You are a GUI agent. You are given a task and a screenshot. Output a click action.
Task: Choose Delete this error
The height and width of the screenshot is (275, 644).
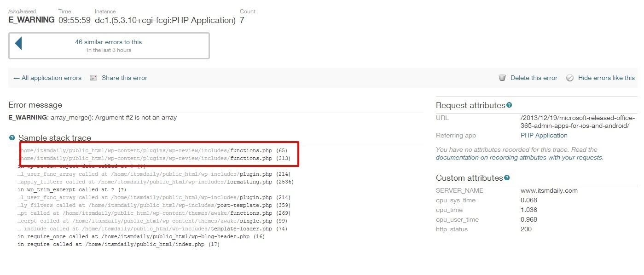[534, 78]
